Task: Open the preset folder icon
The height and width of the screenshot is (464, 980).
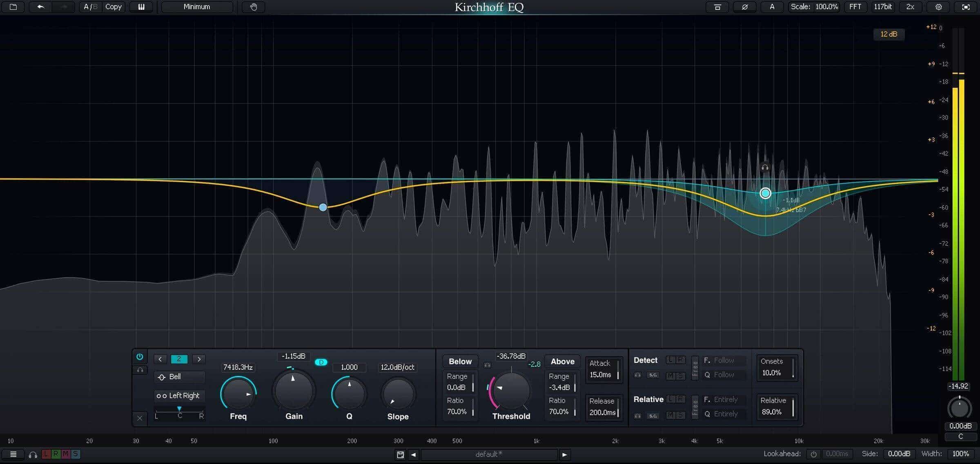Action: (13, 7)
